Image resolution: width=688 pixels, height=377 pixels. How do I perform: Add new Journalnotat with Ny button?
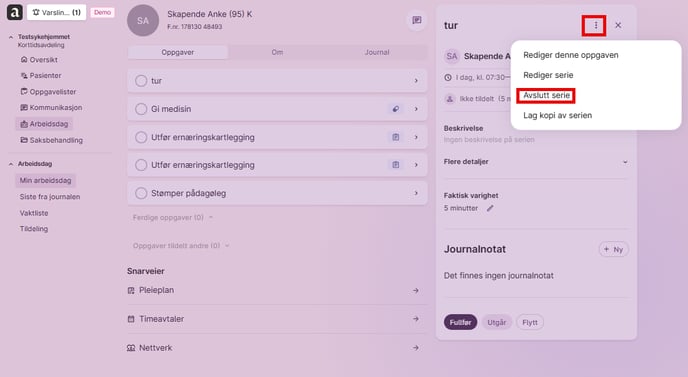point(613,249)
